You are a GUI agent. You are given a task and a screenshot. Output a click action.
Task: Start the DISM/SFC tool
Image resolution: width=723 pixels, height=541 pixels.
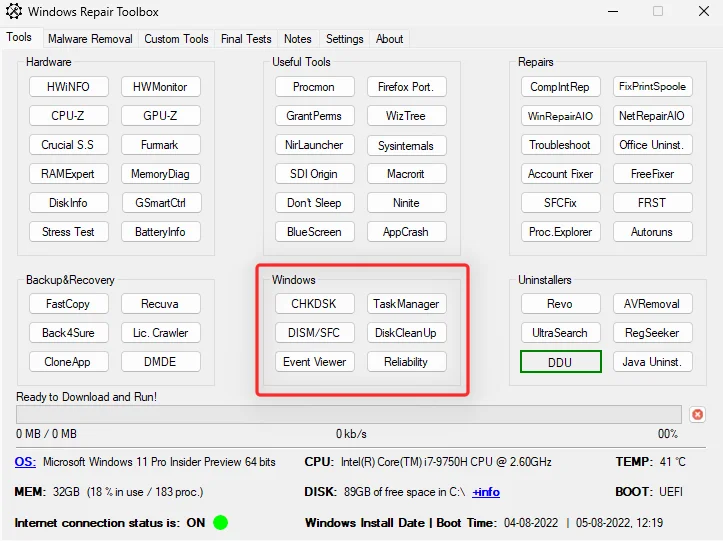point(314,333)
